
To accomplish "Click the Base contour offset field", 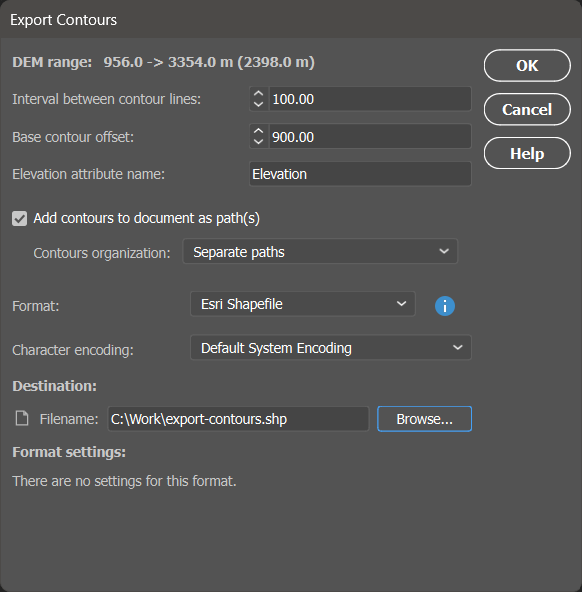I will click(370, 137).
